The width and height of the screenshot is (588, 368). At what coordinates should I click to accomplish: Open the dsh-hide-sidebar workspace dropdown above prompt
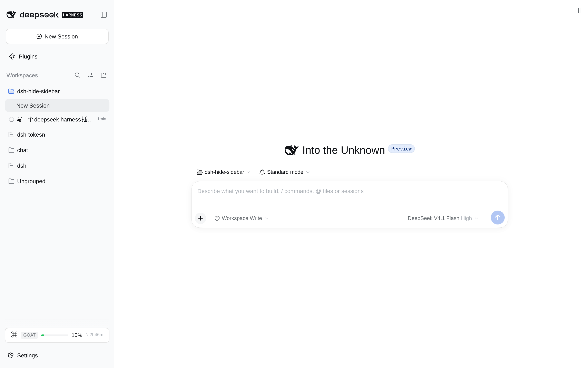pyautogui.click(x=223, y=172)
